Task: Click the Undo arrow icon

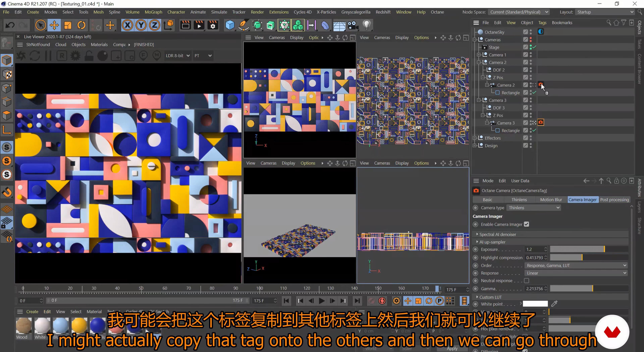Action: (x=10, y=25)
